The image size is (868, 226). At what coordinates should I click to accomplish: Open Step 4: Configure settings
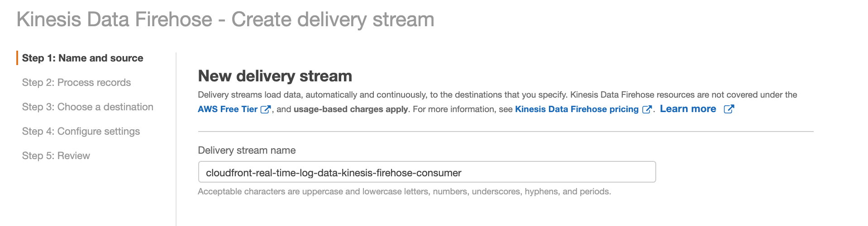point(81,131)
